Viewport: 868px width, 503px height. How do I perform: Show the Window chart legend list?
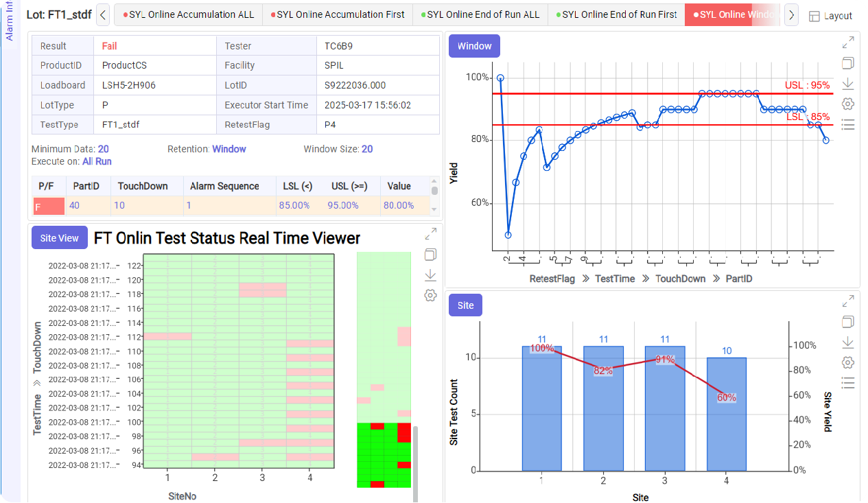[x=848, y=124]
